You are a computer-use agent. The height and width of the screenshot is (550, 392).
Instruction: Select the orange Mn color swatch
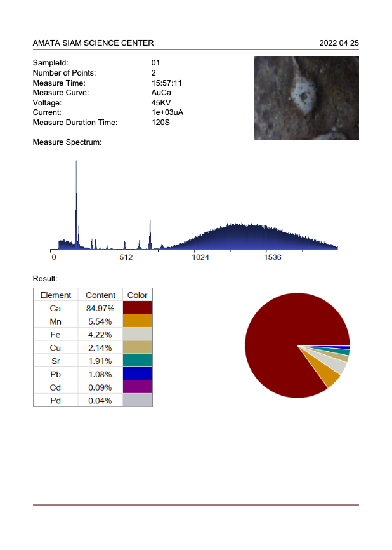pos(138,321)
